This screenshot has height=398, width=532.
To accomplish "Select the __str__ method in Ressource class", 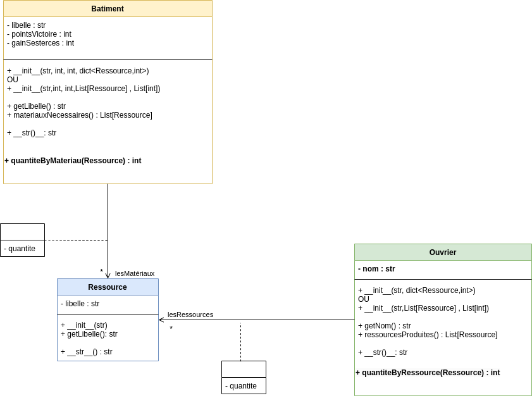I will click(x=87, y=352).
